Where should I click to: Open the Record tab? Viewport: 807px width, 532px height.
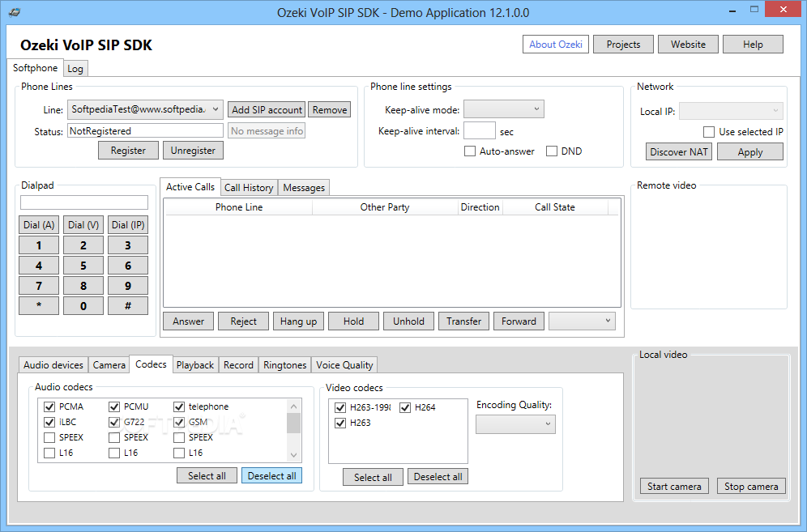point(238,364)
